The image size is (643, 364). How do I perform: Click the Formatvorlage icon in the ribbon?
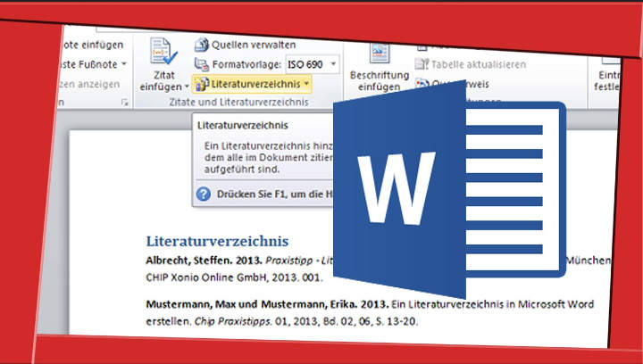[202, 64]
